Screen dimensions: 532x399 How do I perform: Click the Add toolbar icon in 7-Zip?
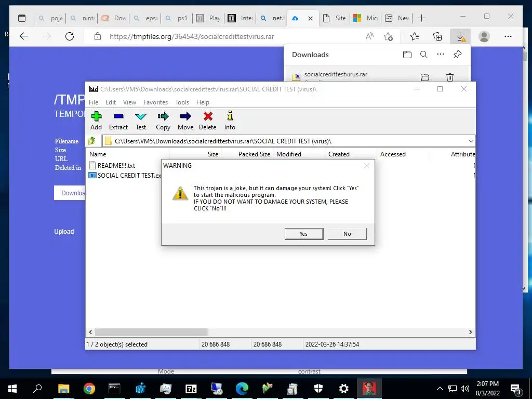(x=96, y=121)
